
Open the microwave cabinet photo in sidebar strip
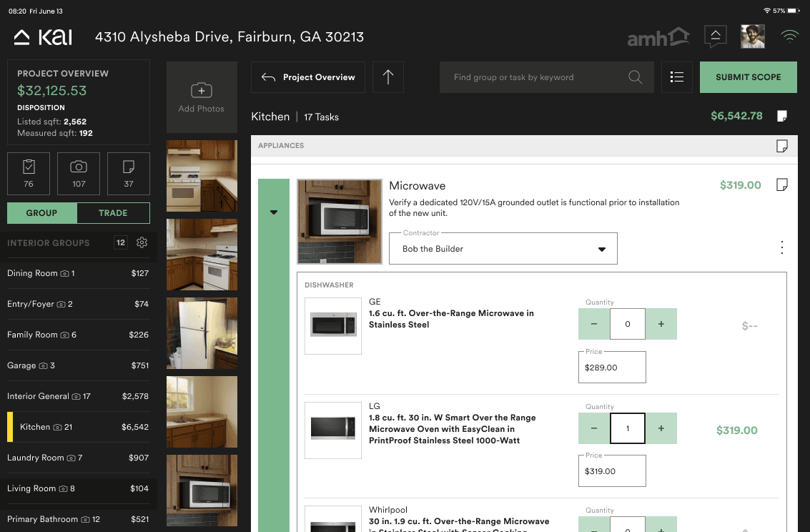pos(202,490)
